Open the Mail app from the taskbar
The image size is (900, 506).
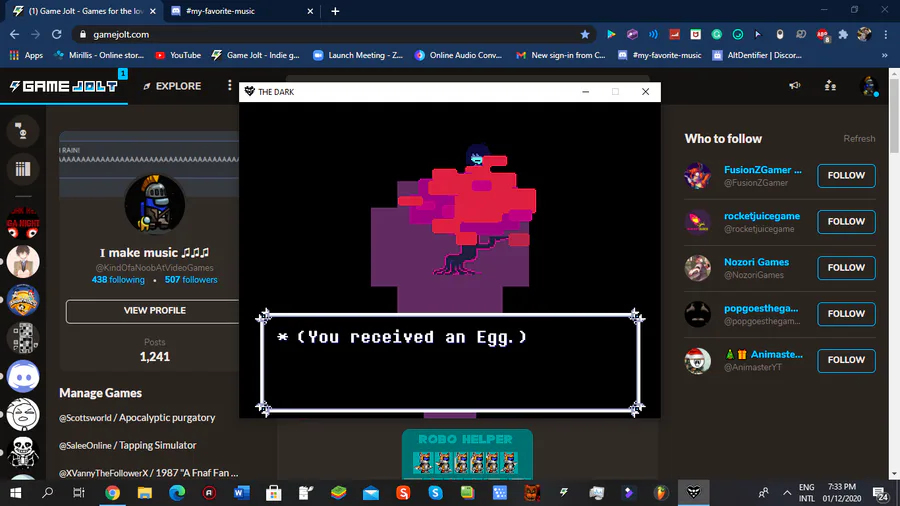[x=371, y=493]
